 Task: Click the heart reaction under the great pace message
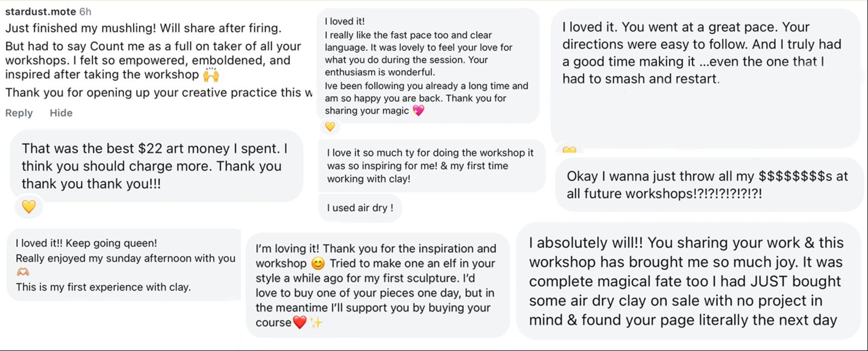pyautogui.click(x=569, y=150)
